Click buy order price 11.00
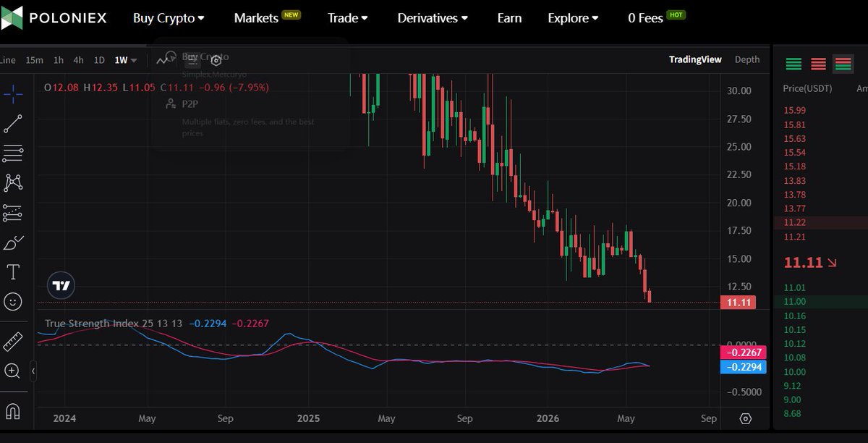 [x=794, y=301]
